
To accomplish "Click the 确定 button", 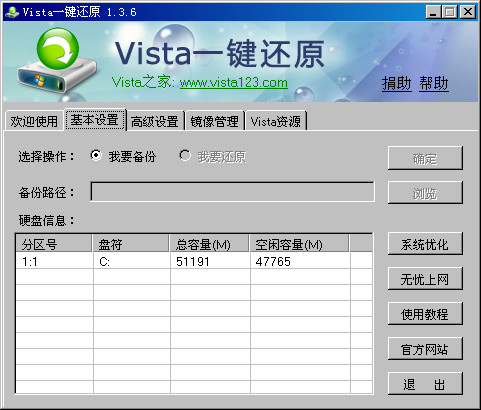I will [x=425, y=158].
